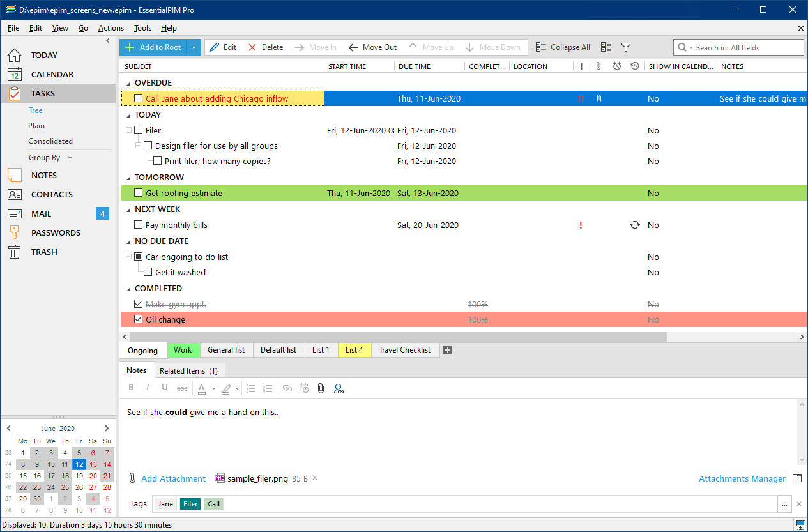
Task: Mark Get roofing estimate as complete
Action: click(138, 193)
